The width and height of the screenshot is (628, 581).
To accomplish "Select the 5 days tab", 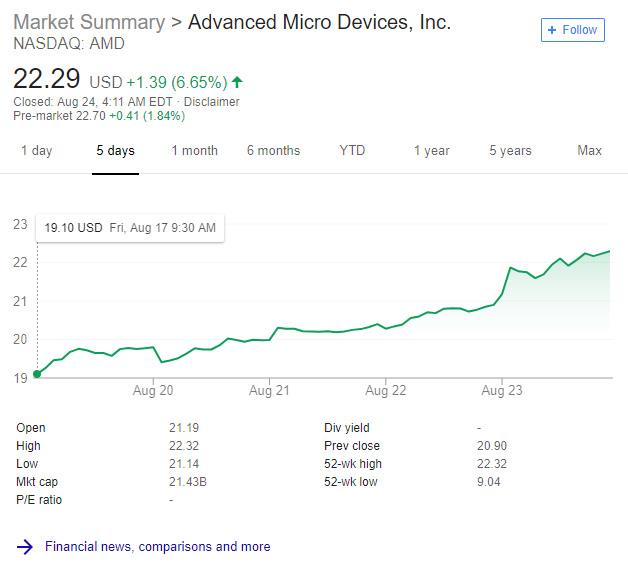I will point(115,151).
